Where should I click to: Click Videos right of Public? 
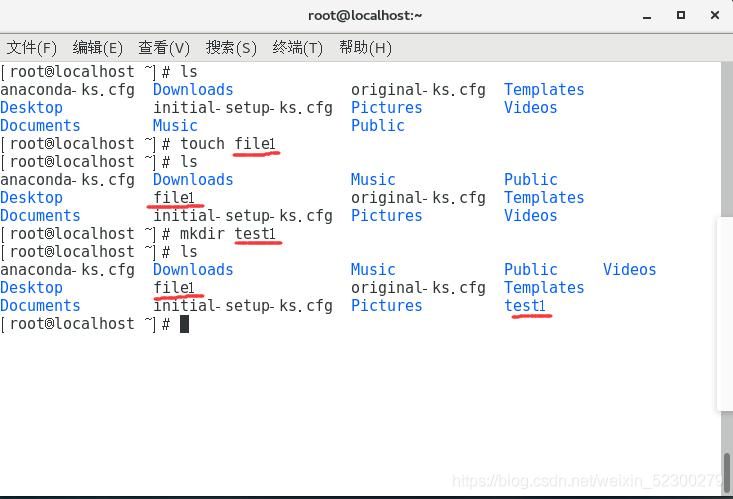629,269
